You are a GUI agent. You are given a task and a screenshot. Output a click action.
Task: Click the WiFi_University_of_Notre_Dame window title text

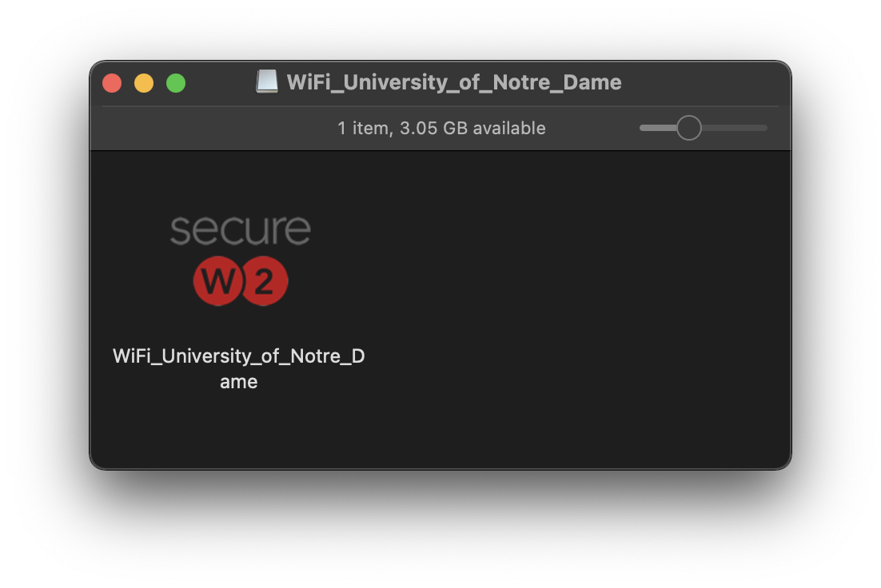point(453,82)
